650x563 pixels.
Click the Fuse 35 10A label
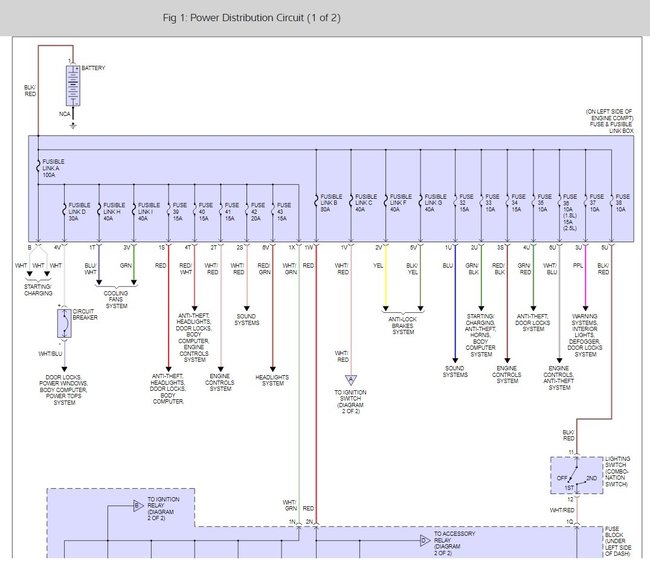tap(544, 203)
